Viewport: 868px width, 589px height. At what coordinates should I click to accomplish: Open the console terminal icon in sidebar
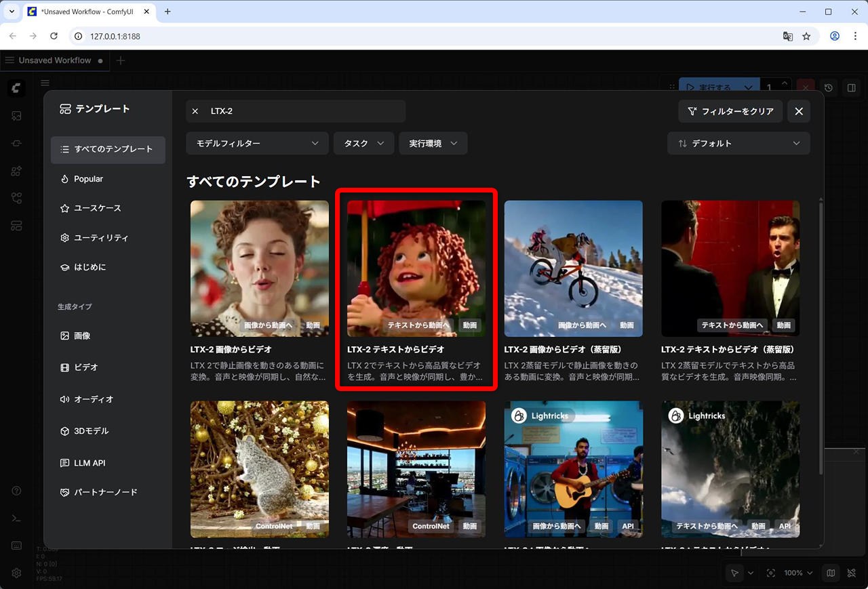tap(17, 519)
